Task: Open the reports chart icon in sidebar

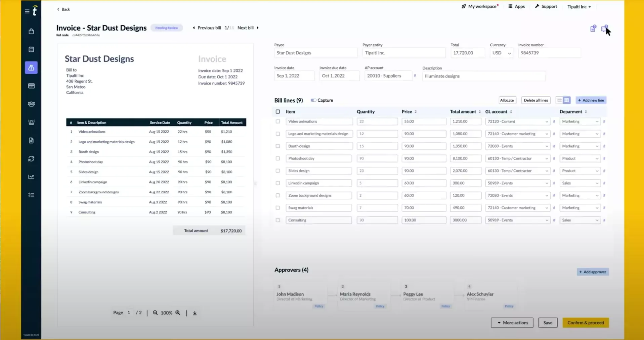Action: [31, 177]
